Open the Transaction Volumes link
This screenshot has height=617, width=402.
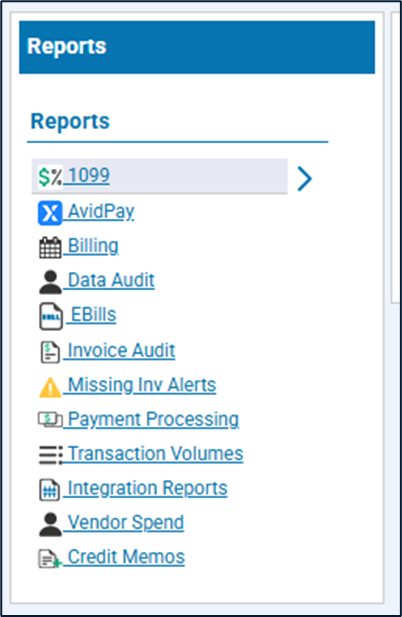click(x=156, y=454)
